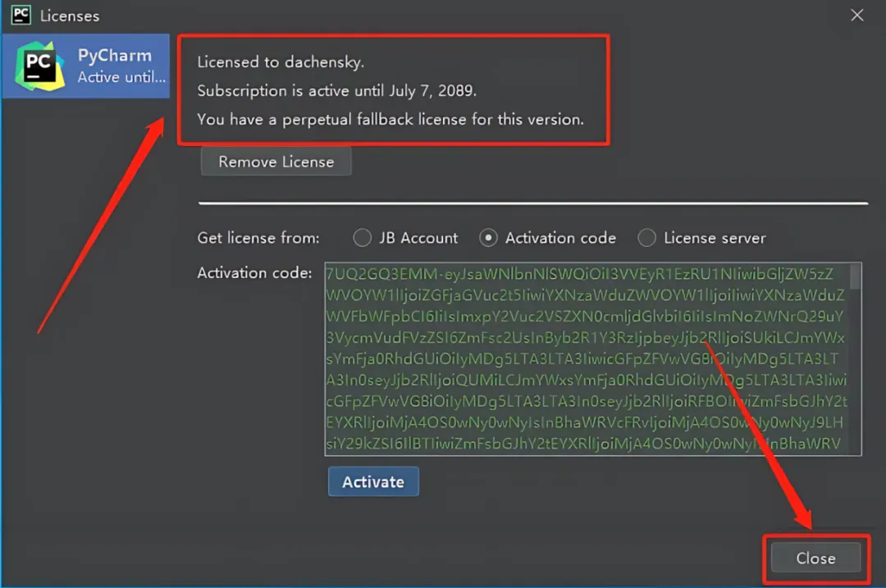Select the PyCharm Active until entry

86,66
